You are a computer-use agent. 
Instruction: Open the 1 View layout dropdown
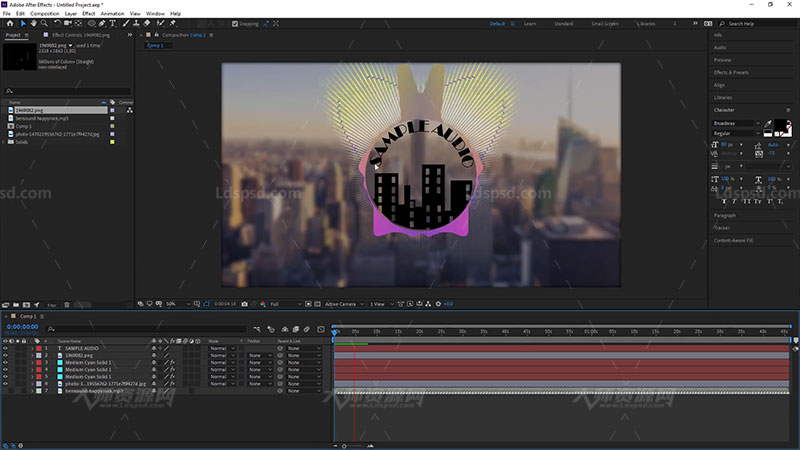click(x=382, y=304)
